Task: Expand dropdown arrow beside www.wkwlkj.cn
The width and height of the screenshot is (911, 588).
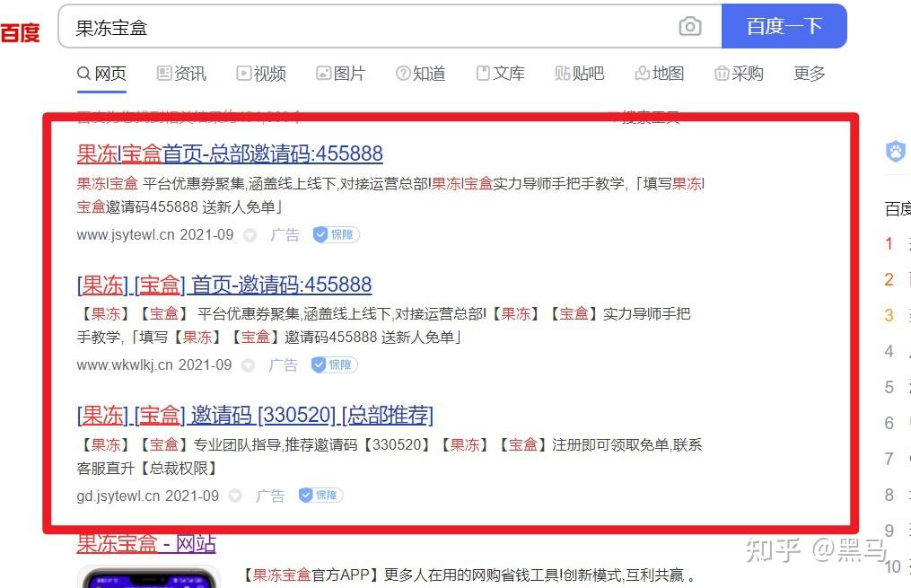Action: point(248,365)
